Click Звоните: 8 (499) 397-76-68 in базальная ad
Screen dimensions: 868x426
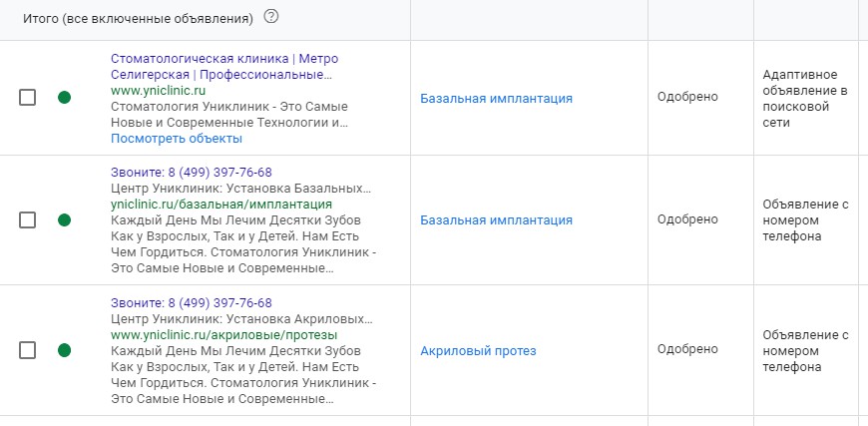pos(192,173)
